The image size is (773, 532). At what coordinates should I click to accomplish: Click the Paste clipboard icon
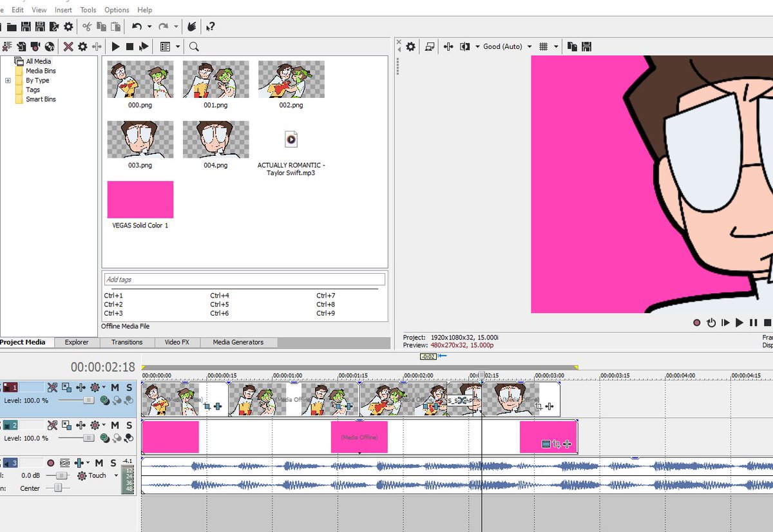115,26
